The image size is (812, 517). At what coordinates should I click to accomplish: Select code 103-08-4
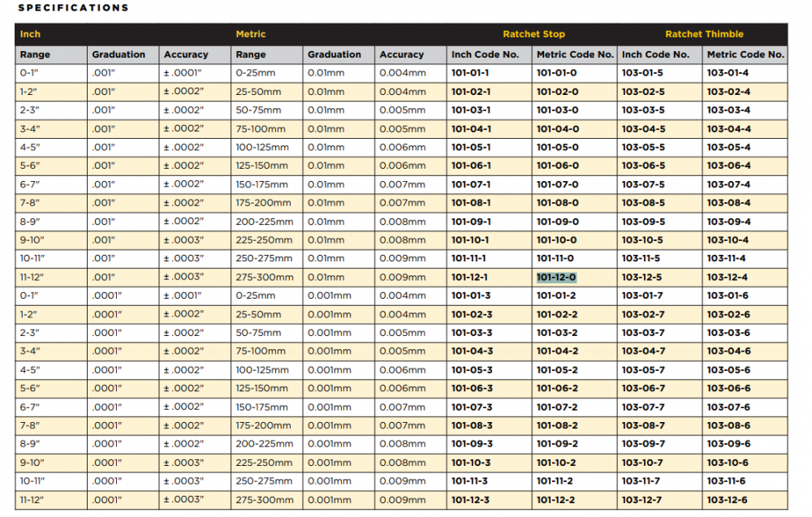point(729,203)
